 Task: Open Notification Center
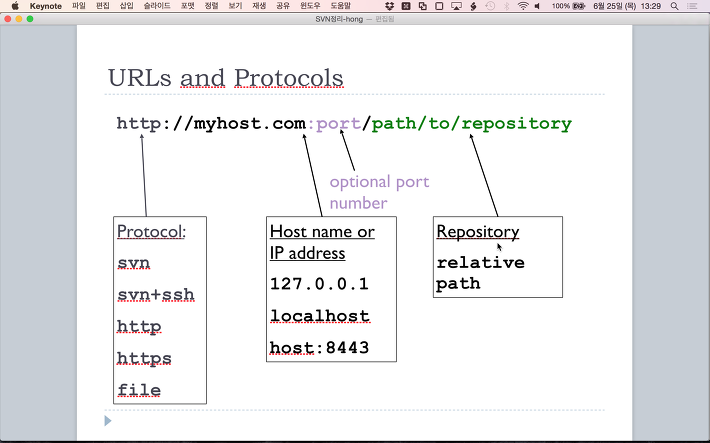click(x=692, y=6)
